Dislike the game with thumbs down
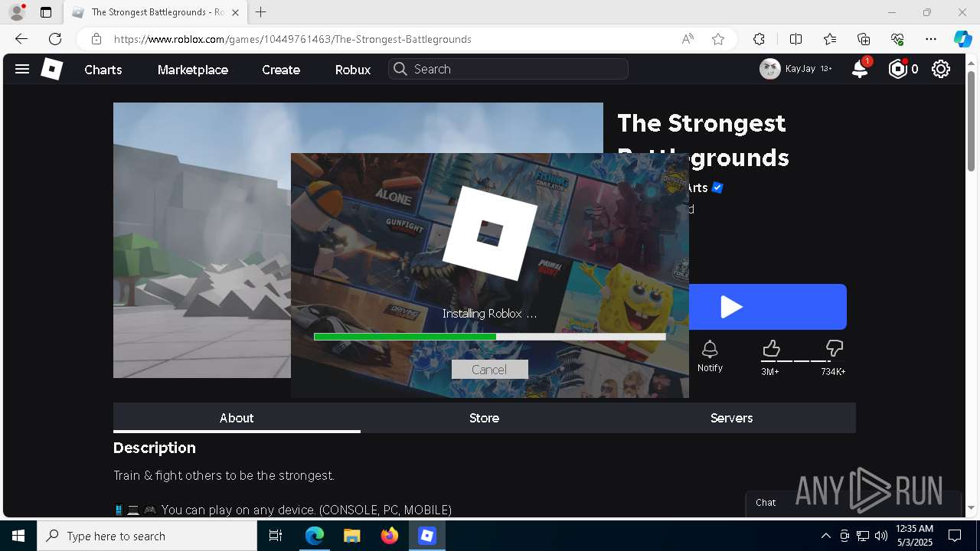This screenshot has height=551, width=980. (834, 350)
